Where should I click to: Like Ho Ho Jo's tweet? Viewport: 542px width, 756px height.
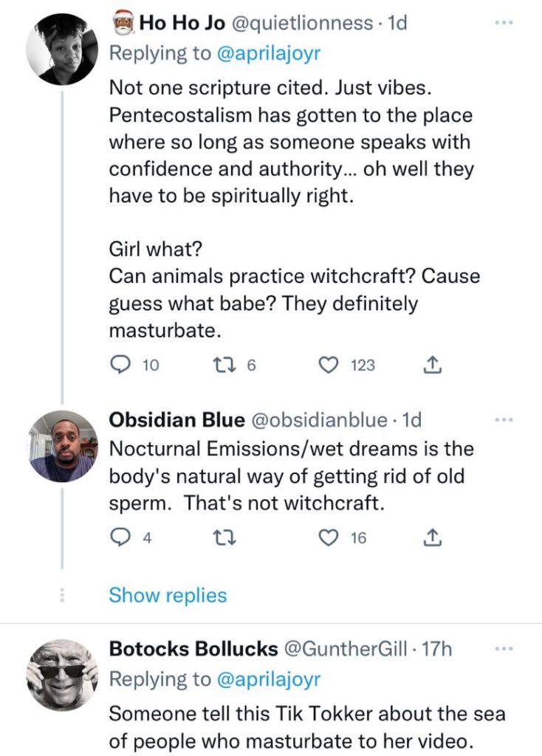click(329, 365)
